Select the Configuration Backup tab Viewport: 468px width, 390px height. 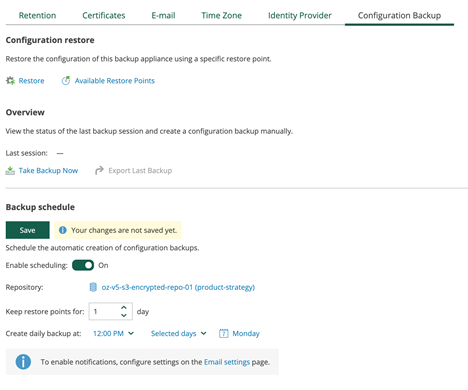pos(399,15)
